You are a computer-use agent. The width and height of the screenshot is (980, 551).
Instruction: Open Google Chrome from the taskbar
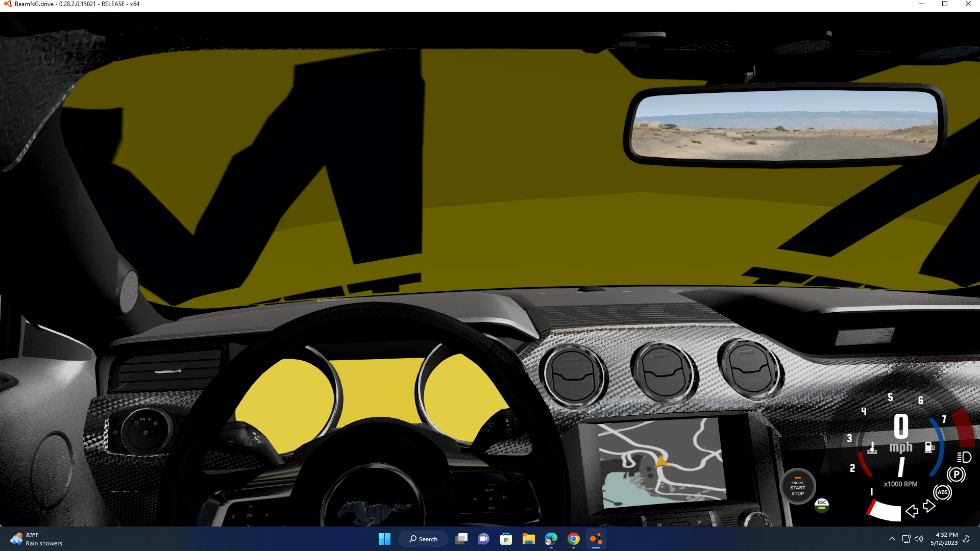[x=573, y=539]
